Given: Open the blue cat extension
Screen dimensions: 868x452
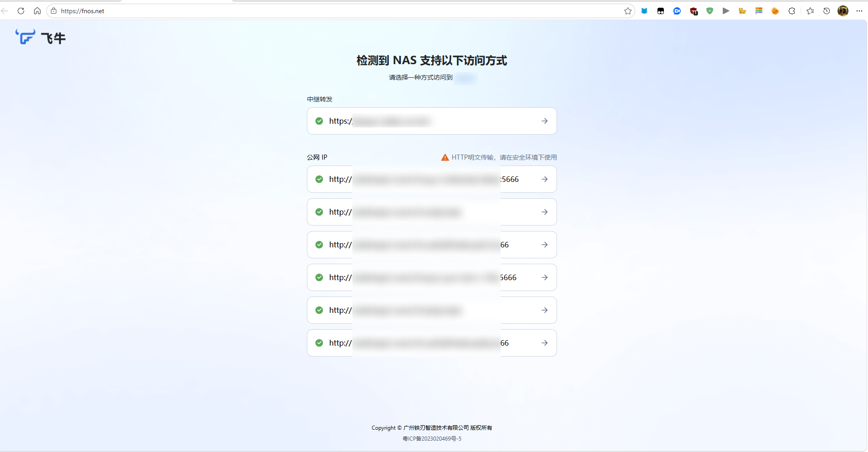Looking at the screenshot, I should coord(644,11).
